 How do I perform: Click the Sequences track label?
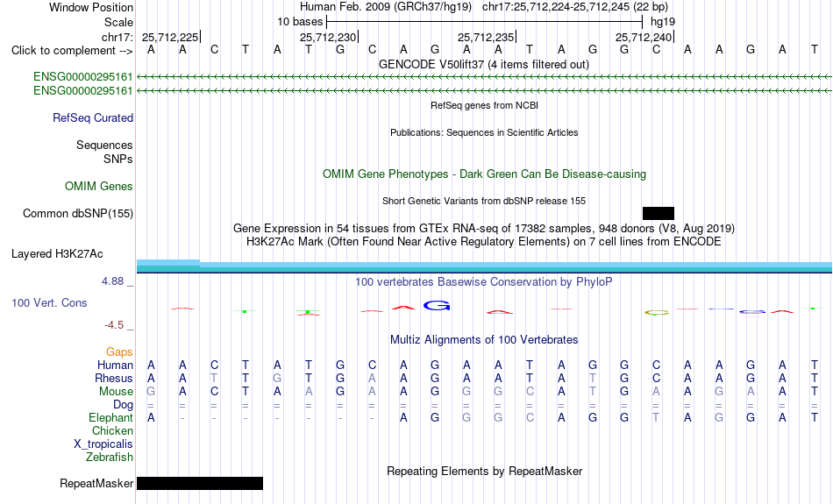[x=104, y=145]
